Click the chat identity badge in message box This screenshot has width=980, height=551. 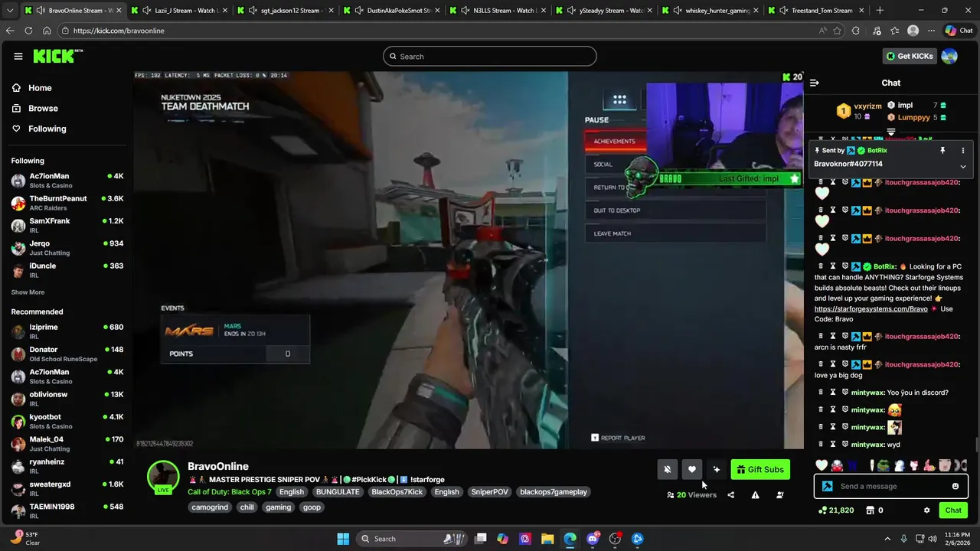point(828,487)
